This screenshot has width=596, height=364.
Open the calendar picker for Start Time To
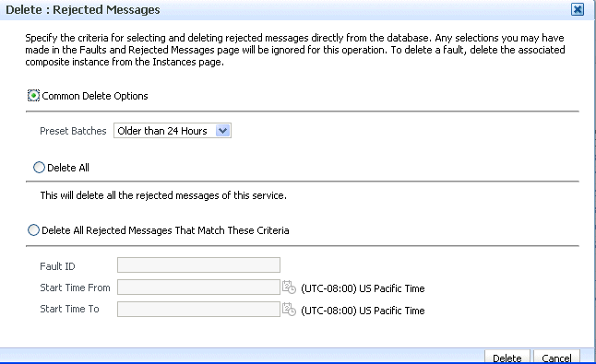coord(289,309)
